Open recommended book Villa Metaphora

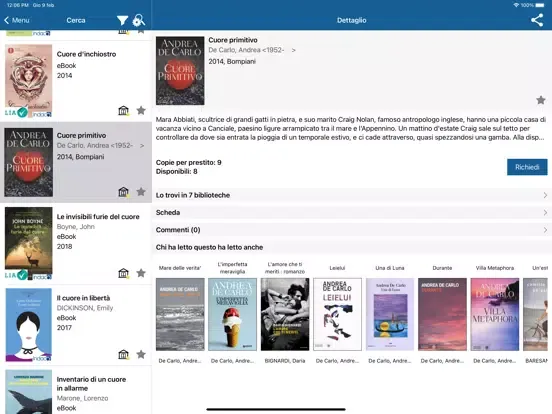tap(495, 314)
